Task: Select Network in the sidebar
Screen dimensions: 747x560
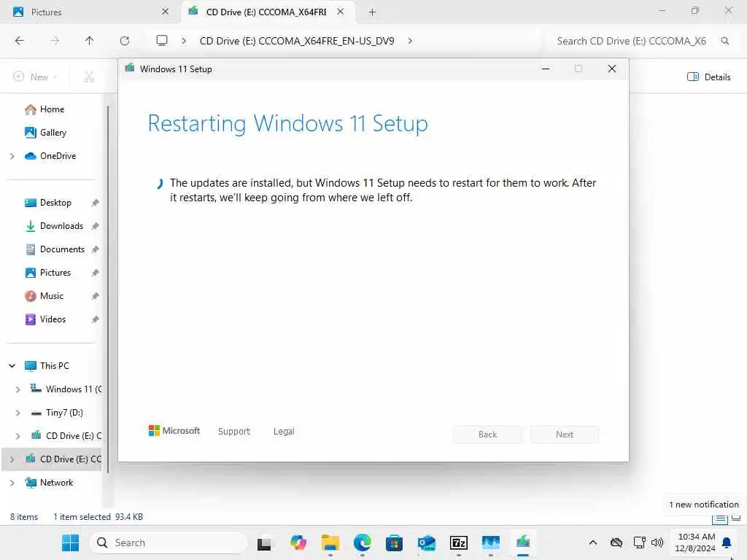Action: 49,483
